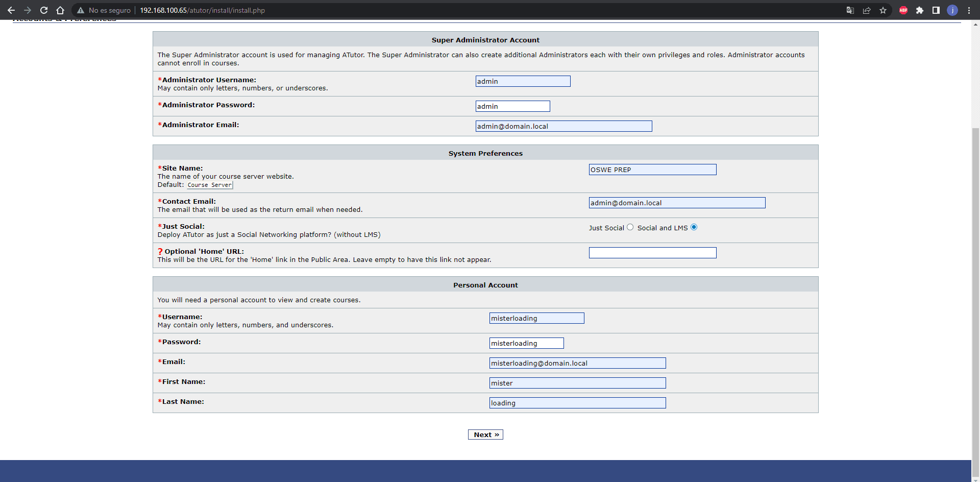
Task: Open the translate page icon
Action: pos(850,10)
